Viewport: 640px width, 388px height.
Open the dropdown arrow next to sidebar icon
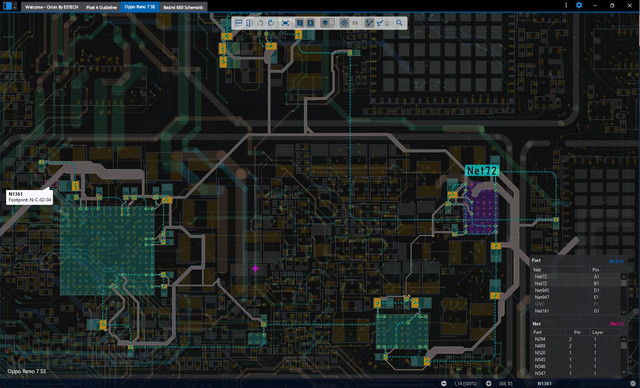15,7
